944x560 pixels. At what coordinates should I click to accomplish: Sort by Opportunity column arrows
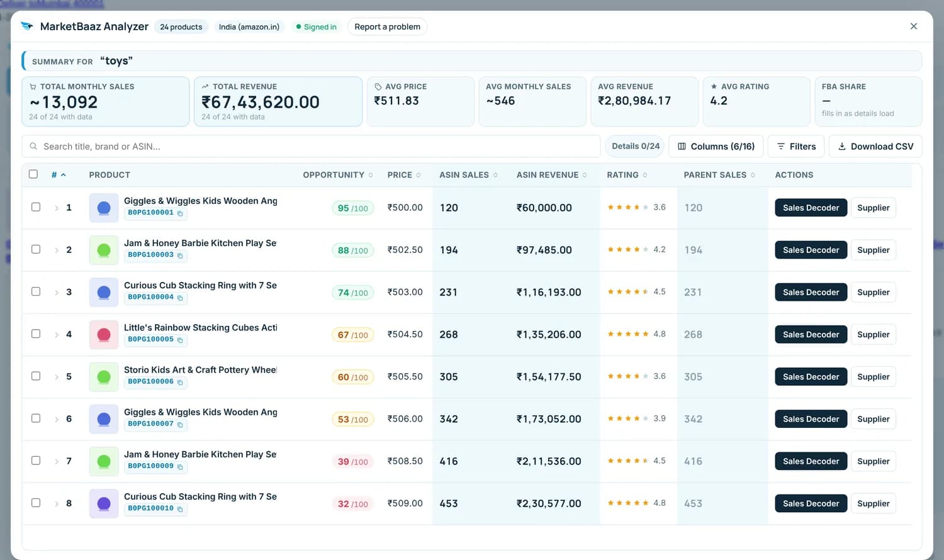tap(371, 175)
